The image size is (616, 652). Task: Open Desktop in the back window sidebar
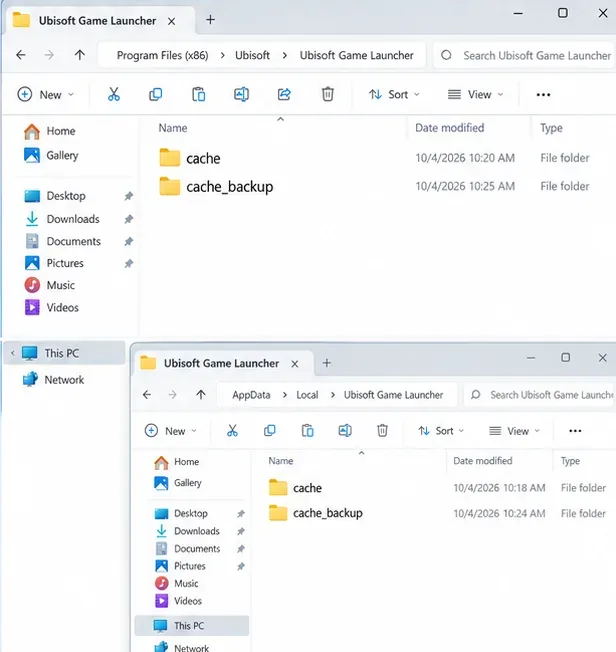(x=66, y=196)
